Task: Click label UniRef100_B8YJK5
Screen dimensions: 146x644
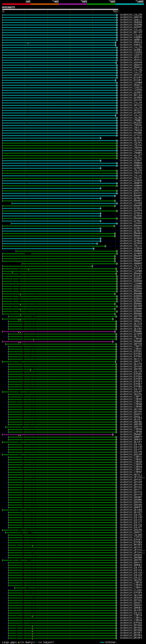Action: [131, 32]
